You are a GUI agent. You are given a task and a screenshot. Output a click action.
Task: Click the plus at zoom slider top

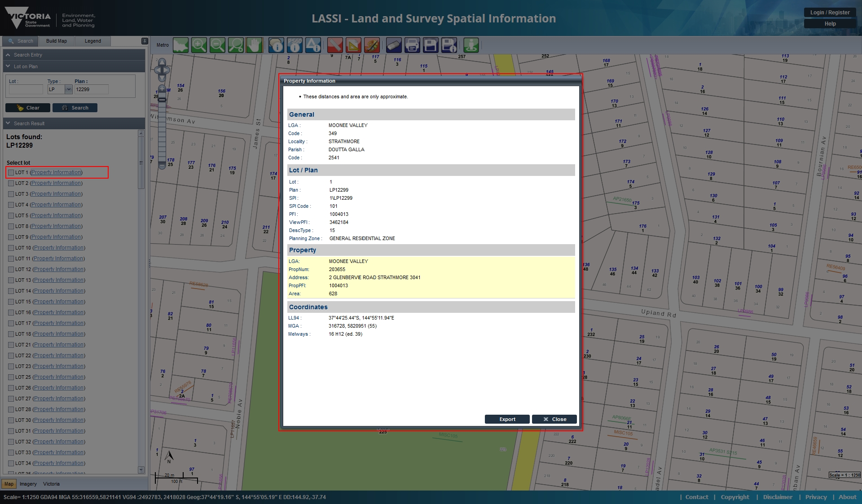coord(162,89)
